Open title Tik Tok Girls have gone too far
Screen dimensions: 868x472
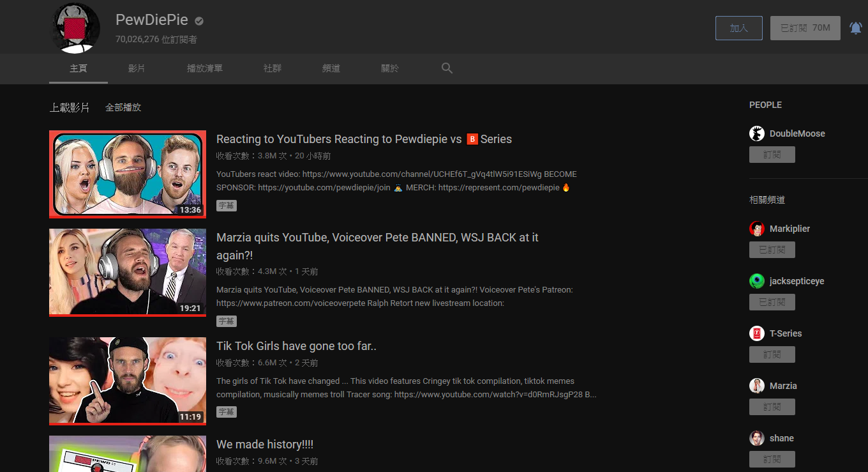point(296,346)
